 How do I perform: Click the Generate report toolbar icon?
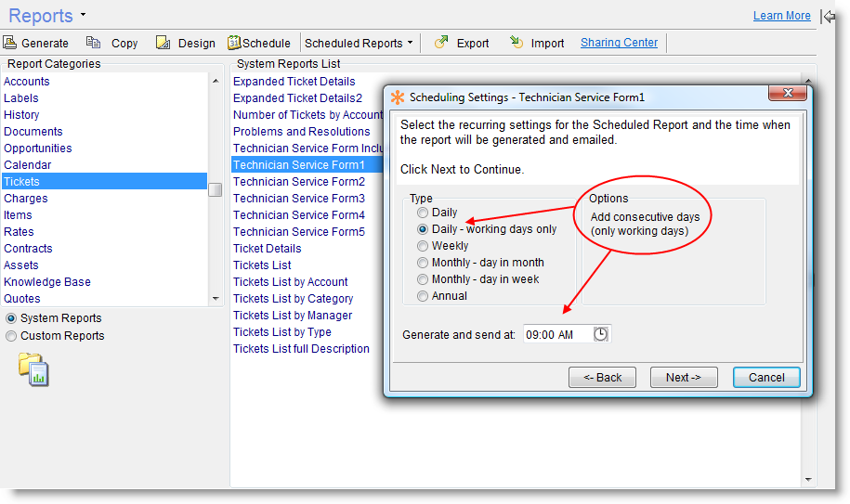[x=10, y=43]
